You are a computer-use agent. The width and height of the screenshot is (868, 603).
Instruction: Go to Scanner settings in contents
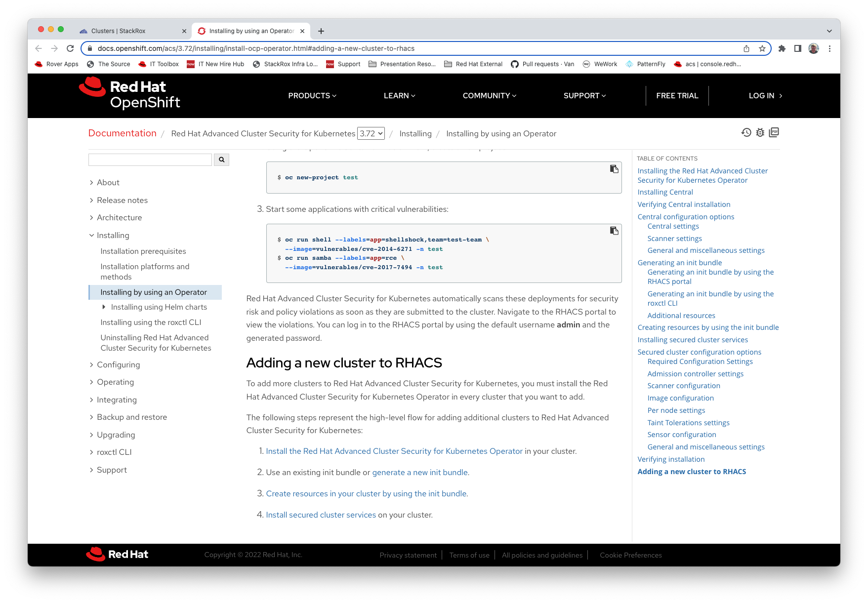coord(674,239)
